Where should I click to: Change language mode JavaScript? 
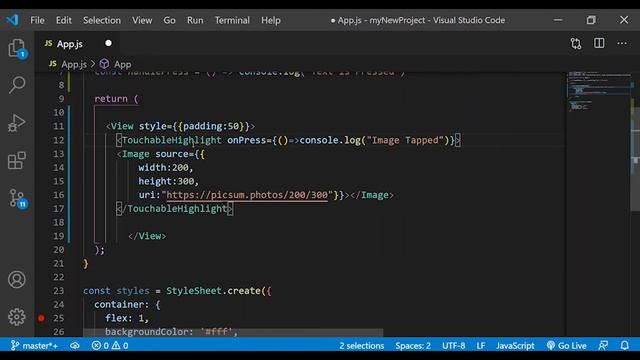coord(515,346)
